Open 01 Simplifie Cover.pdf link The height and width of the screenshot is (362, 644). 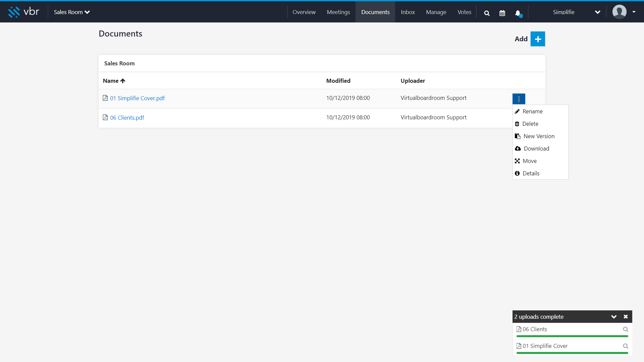point(138,98)
